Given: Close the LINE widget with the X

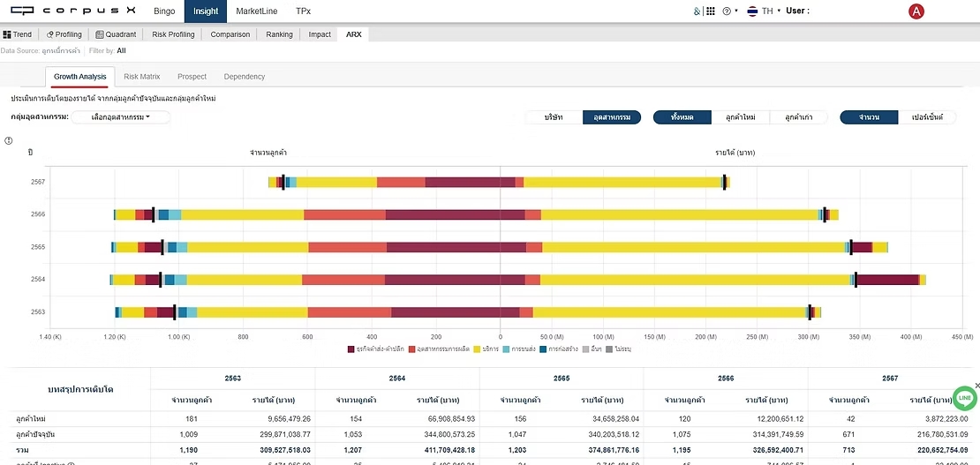Looking at the screenshot, I should (976, 386).
